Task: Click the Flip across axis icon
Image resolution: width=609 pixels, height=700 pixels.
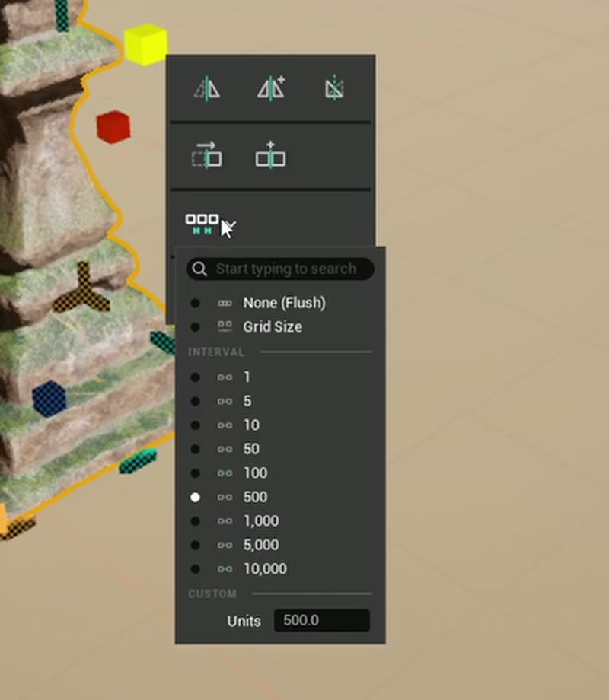Action: [207, 155]
